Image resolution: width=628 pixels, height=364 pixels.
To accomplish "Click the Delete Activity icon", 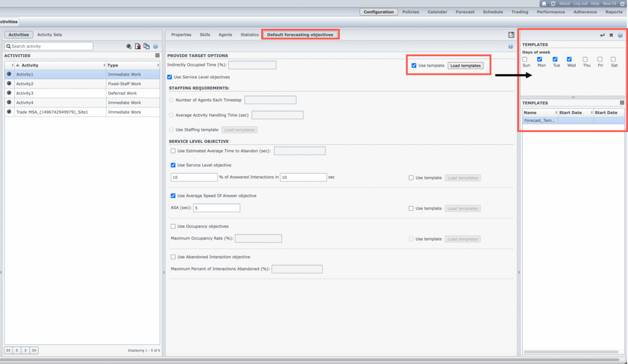I will (138, 47).
